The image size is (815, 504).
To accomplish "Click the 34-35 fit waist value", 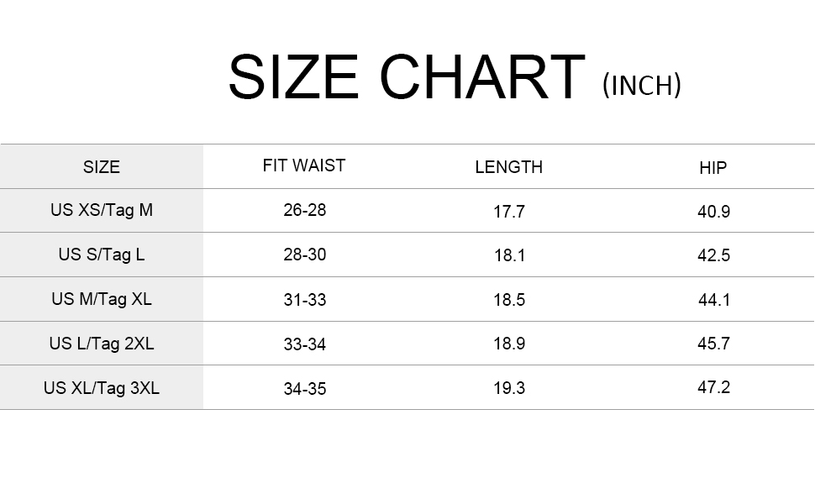I will pyautogui.click(x=305, y=389).
